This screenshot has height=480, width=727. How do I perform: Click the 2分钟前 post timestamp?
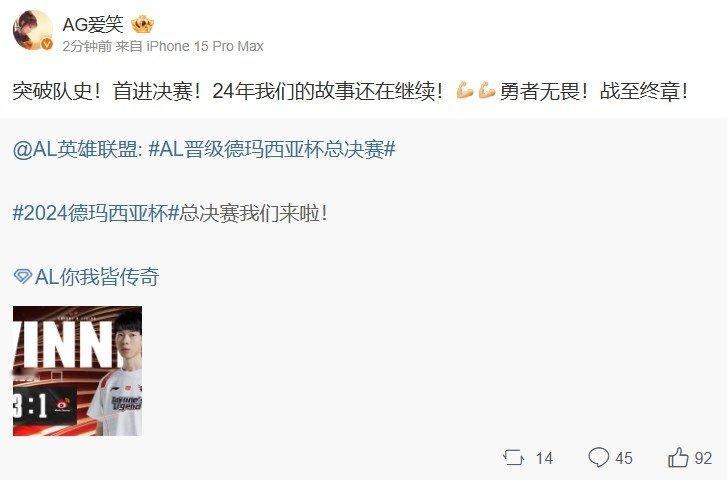tap(87, 46)
